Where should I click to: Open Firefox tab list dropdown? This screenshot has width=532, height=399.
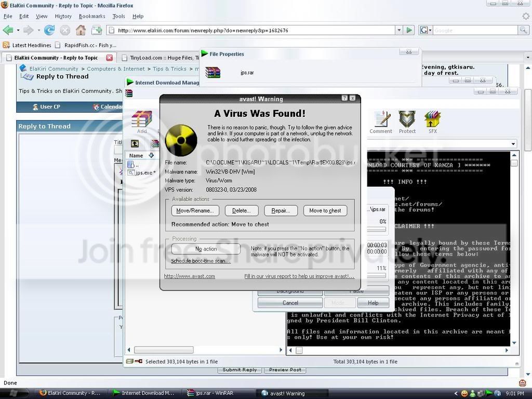click(528, 58)
